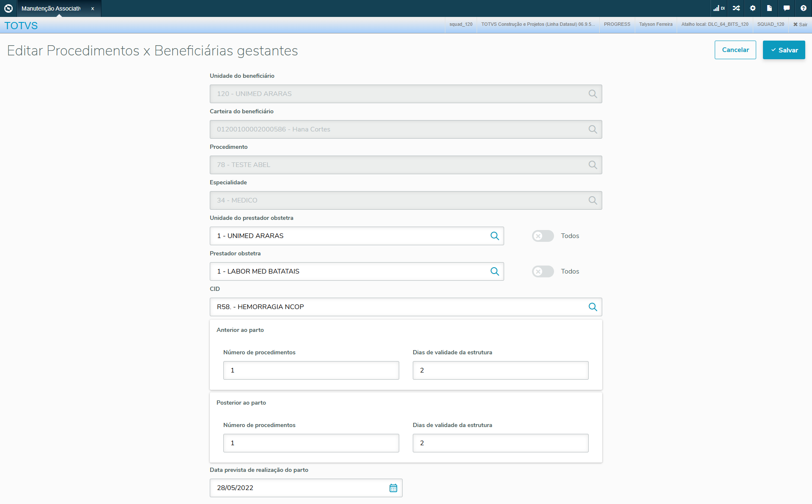Screen dimensions: 812x504
Task: Click the Salvar button
Action: click(784, 50)
